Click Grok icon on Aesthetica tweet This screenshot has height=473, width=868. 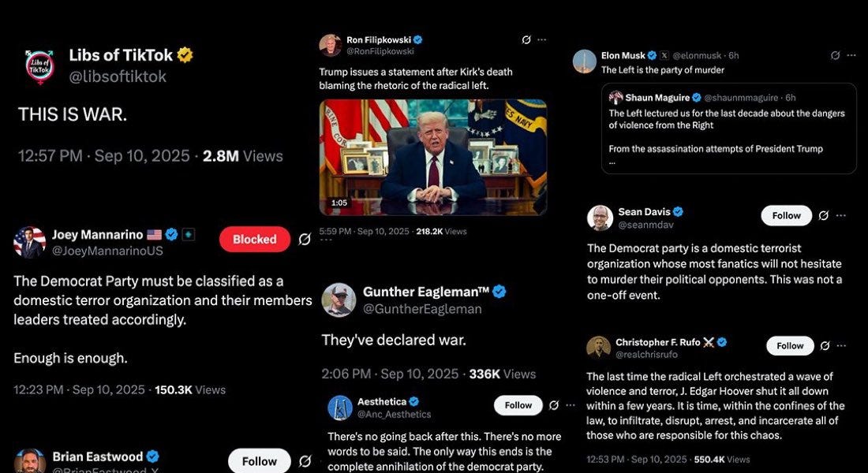pos(554,405)
